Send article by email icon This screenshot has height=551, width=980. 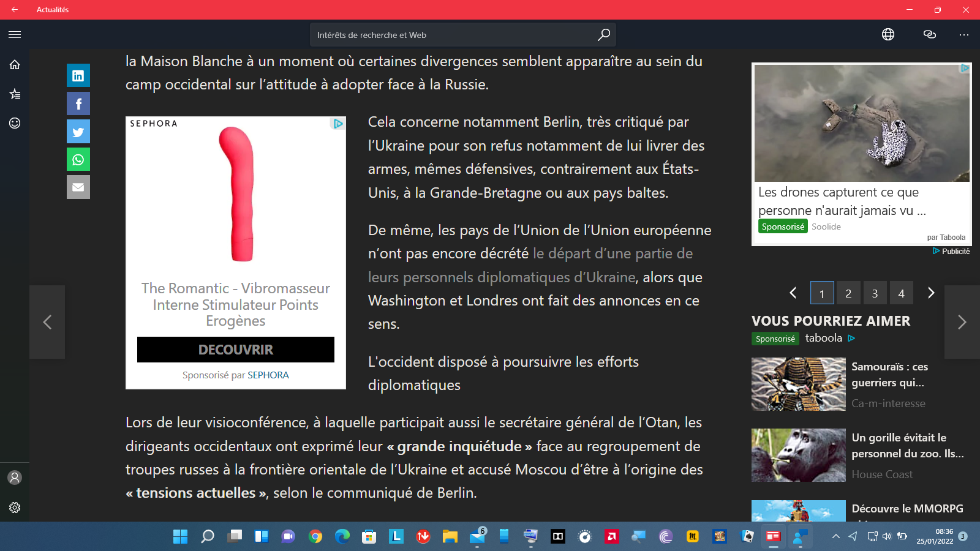(x=78, y=187)
